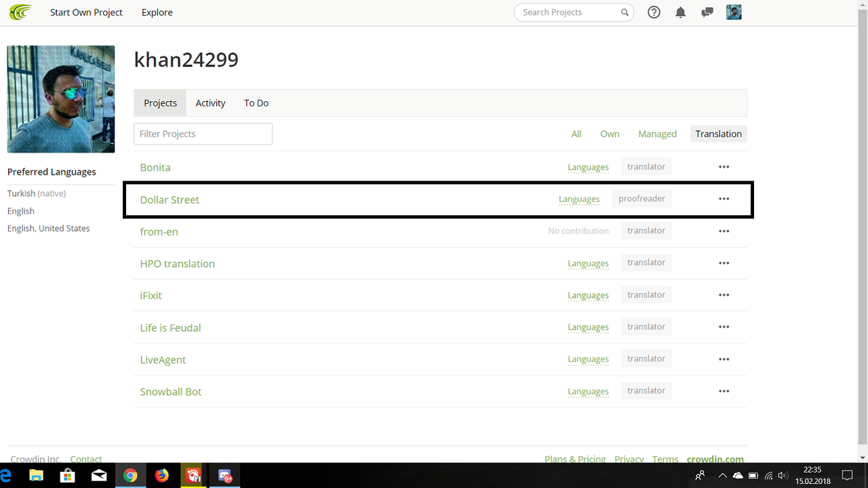Open the Explore menu item
This screenshot has height=488, width=868.
(x=157, y=12)
